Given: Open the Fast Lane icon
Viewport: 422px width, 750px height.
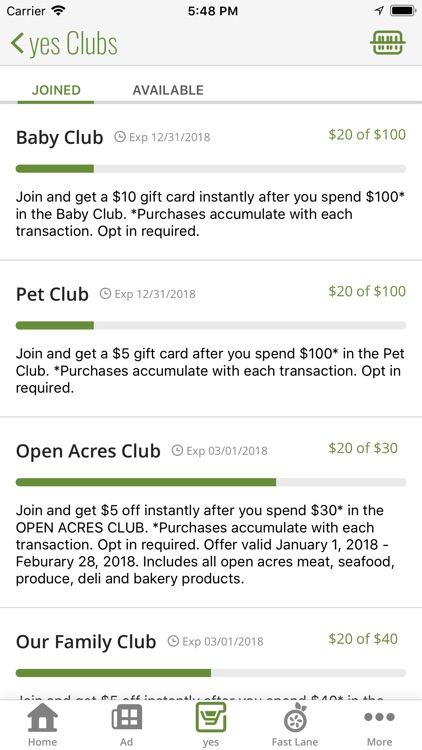Looking at the screenshot, I should point(295,717).
